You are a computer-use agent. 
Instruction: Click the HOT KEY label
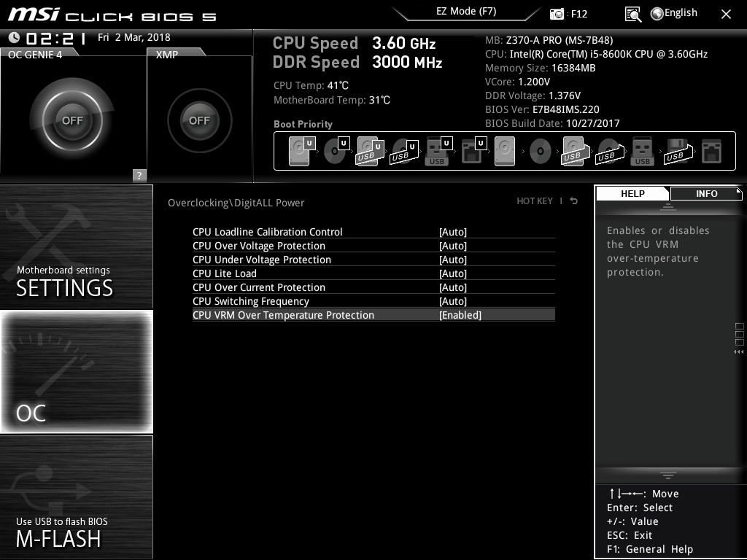click(x=535, y=201)
